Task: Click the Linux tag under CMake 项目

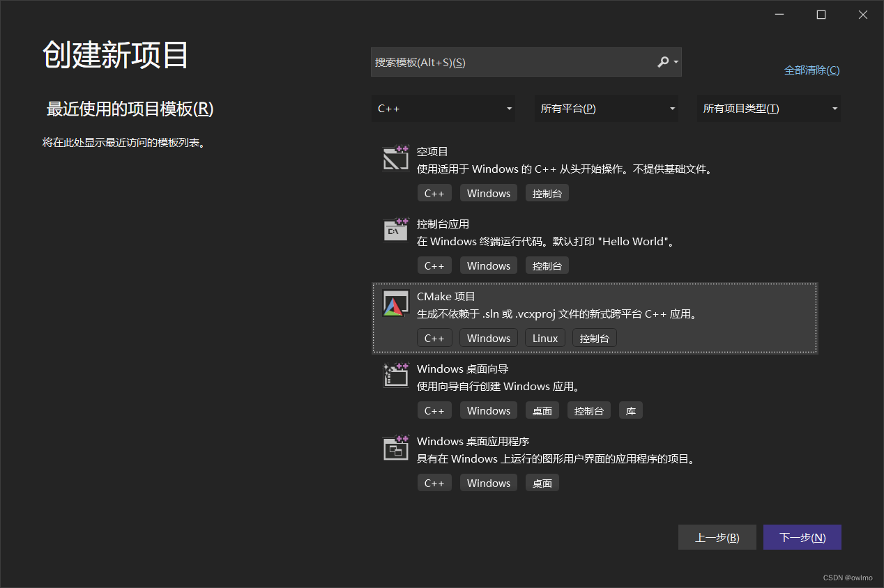Action: pyautogui.click(x=544, y=338)
